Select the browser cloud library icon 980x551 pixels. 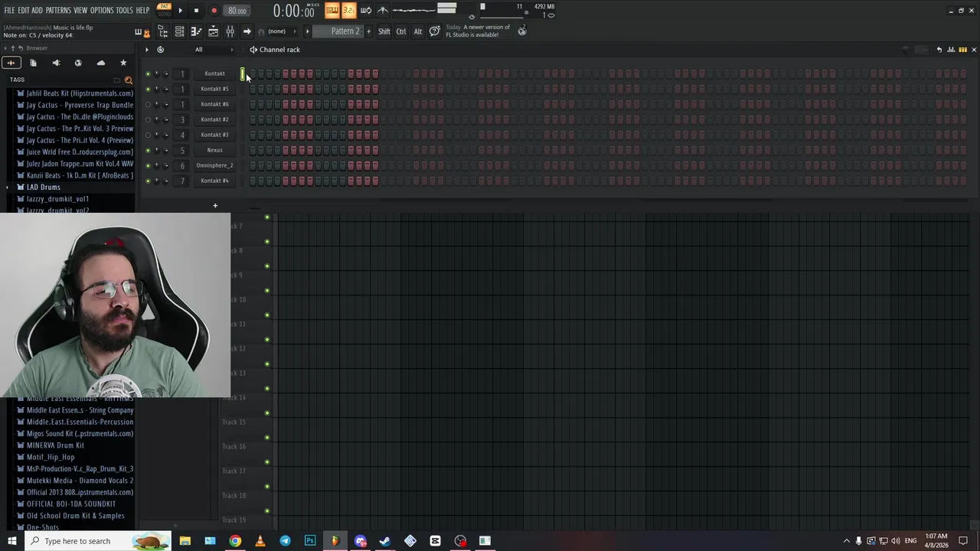tap(100, 63)
